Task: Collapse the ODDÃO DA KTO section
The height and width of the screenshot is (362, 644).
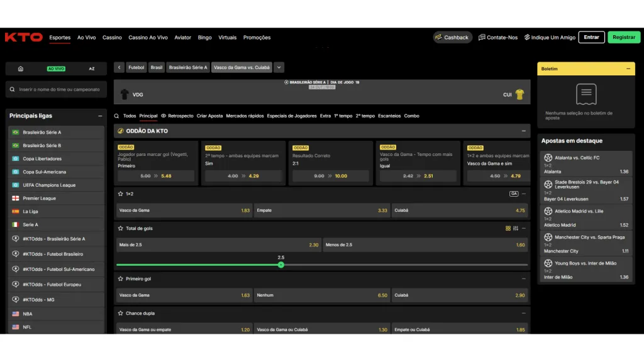Action: 524,131
